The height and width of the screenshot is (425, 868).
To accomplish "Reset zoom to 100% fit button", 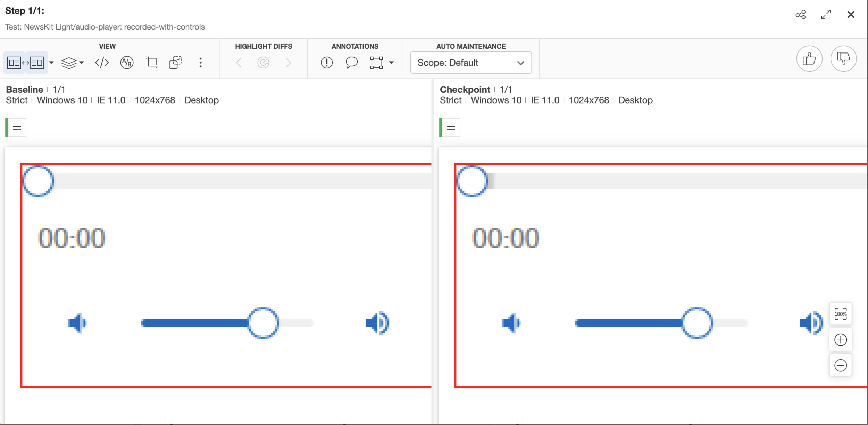I will 840,314.
